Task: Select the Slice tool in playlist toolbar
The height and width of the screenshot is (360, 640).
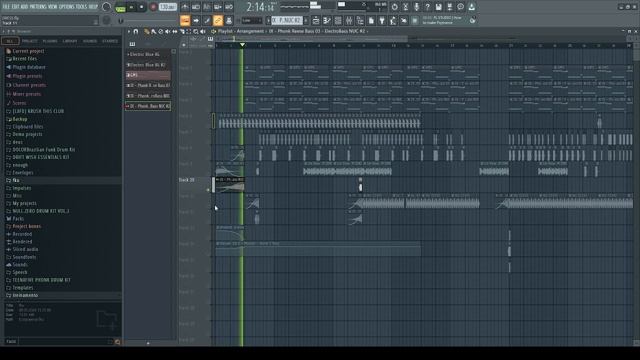Action: (182, 31)
